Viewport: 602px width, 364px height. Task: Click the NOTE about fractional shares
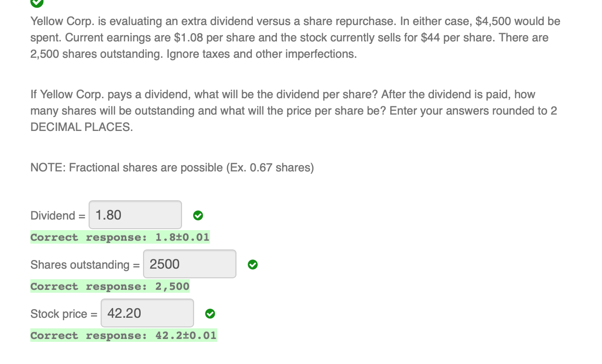click(x=171, y=167)
